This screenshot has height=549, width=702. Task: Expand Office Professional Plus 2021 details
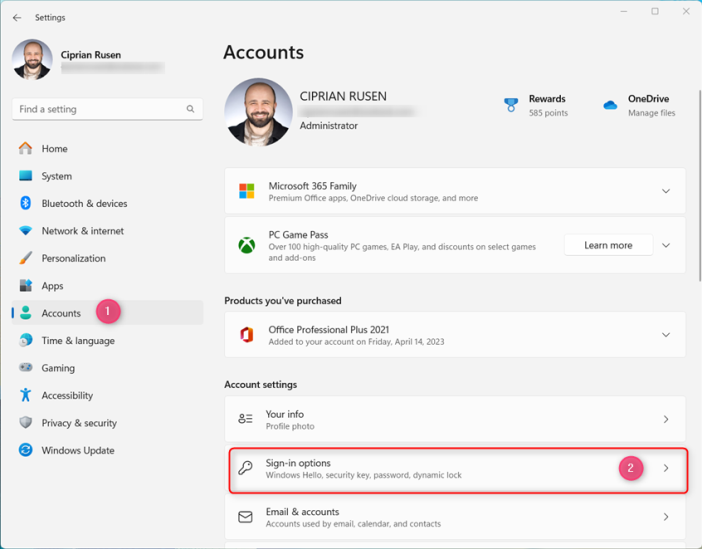[666, 335]
